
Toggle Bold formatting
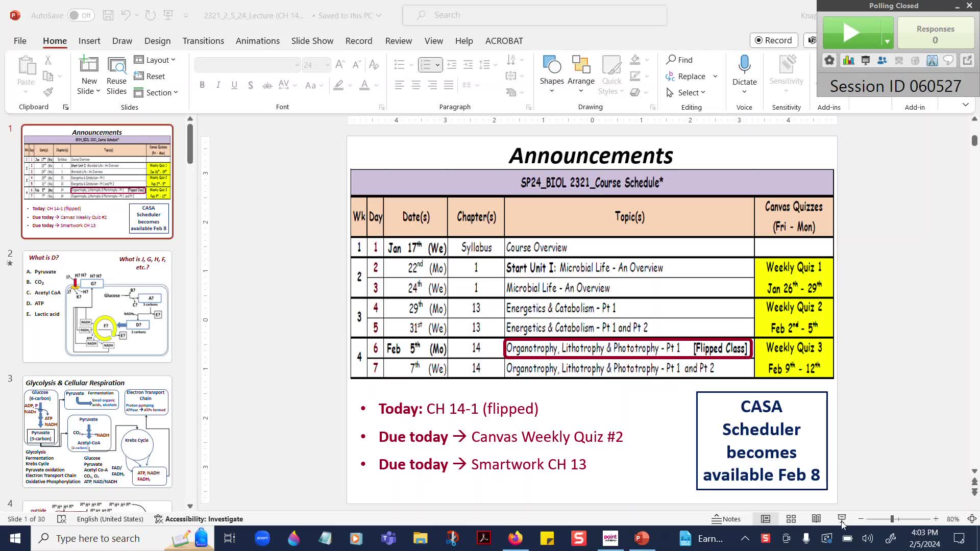coord(202,85)
